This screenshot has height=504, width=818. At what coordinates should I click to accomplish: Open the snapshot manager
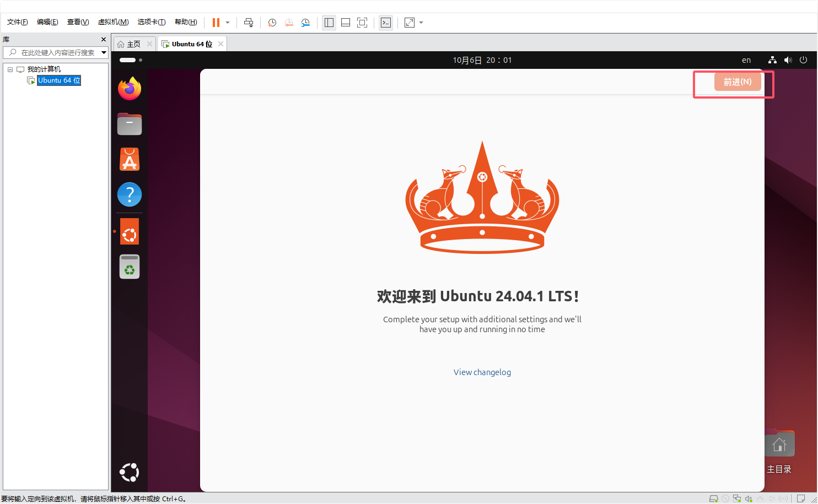tap(305, 23)
